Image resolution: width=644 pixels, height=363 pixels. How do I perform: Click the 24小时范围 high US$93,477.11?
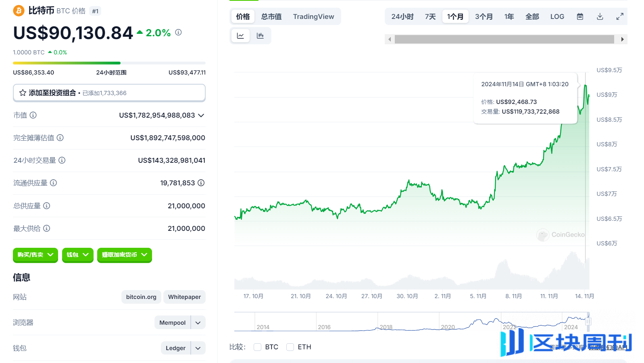coord(187,73)
